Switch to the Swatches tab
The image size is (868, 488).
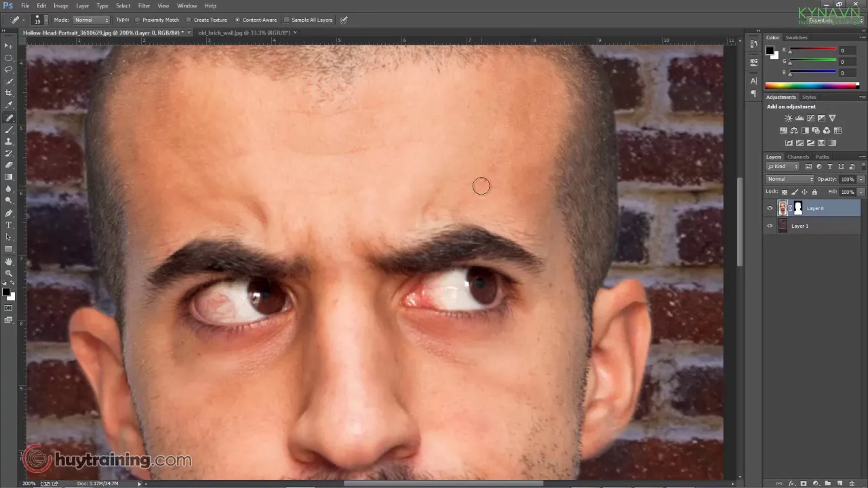coord(796,37)
